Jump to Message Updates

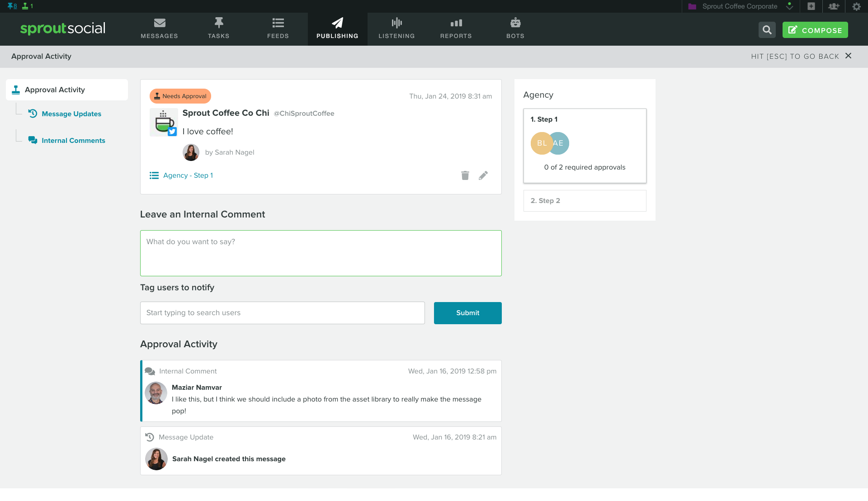(71, 114)
